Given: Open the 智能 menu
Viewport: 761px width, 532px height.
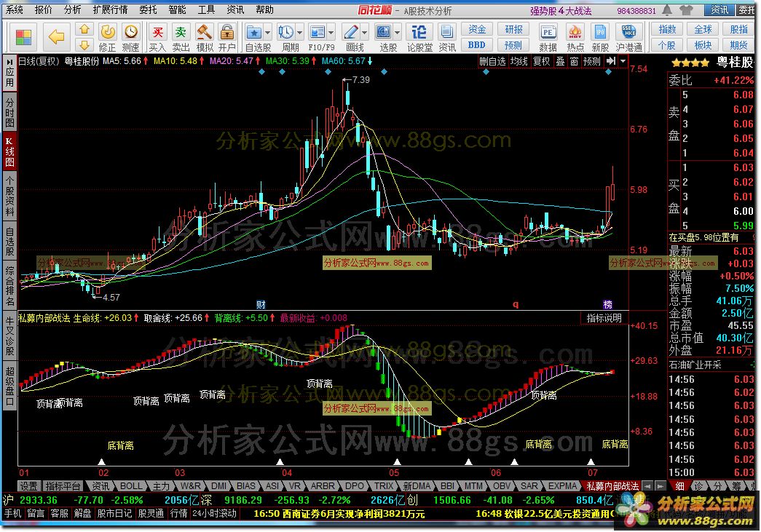Looking at the screenshot, I should (177, 9).
